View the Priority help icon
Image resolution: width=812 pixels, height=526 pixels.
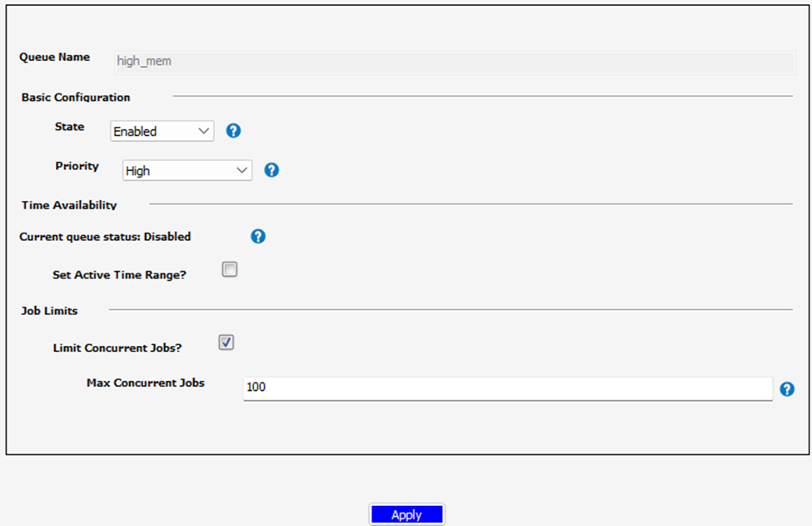271,170
